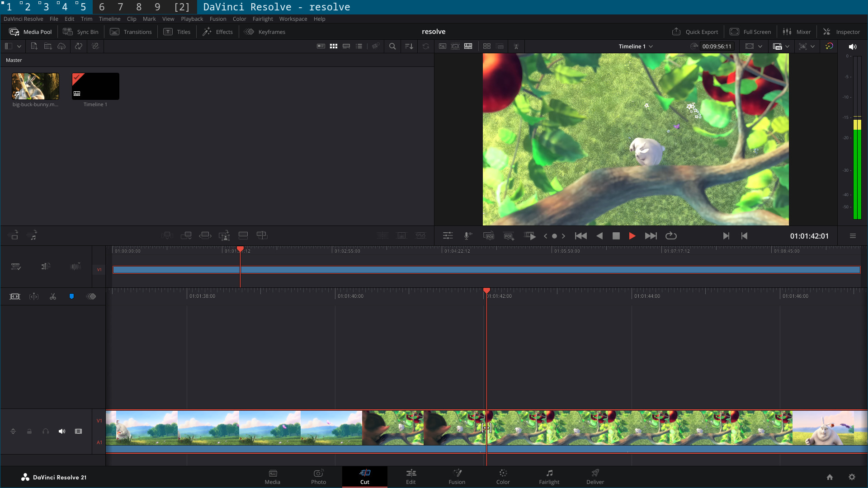Open the Fairlight menu
This screenshot has height=488, width=868.
[x=263, y=19]
